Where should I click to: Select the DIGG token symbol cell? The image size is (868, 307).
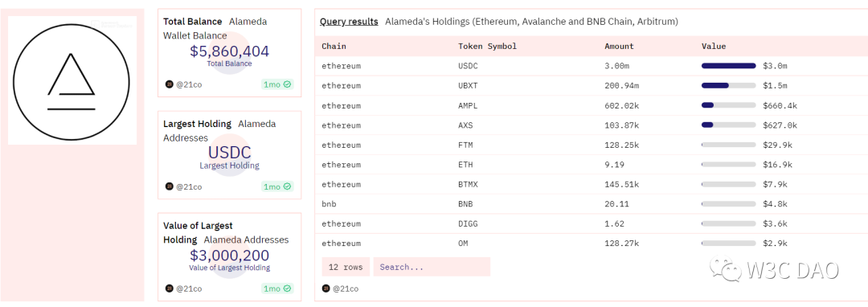point(468,223)
